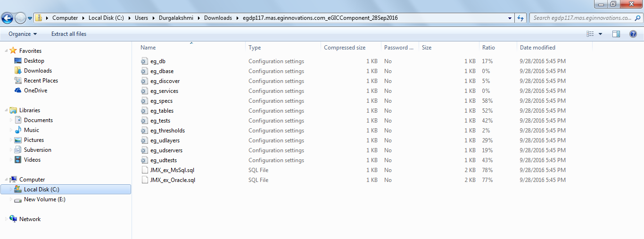Go back with the Back arrow button
Image resolution: width=644 pixels, height=239 pixels.
point(8,18)
